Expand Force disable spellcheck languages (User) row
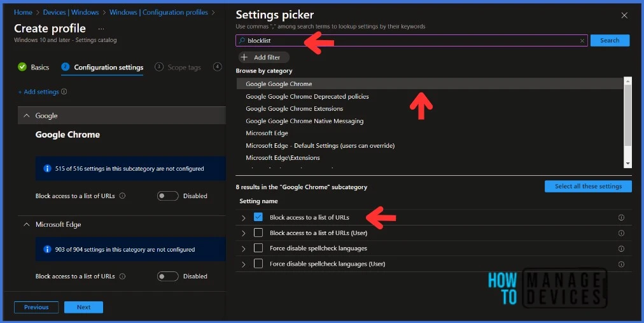Screen dimensions: 644x323 (244, 264)
